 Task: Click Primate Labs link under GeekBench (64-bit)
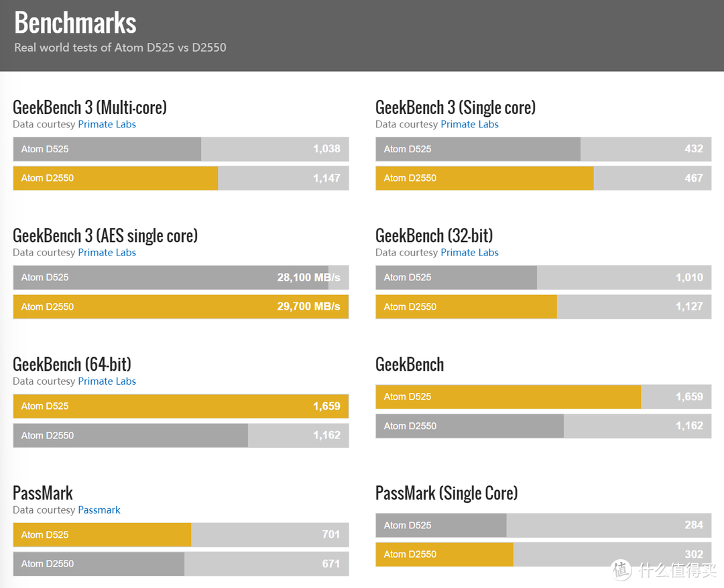107,381
